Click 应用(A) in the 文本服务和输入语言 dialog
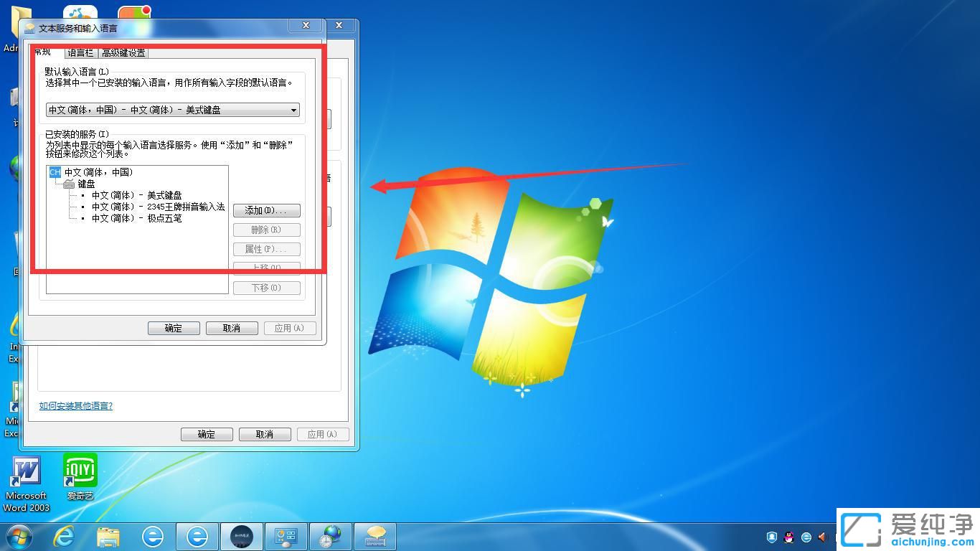980x551 pixels. click(290, 328)
